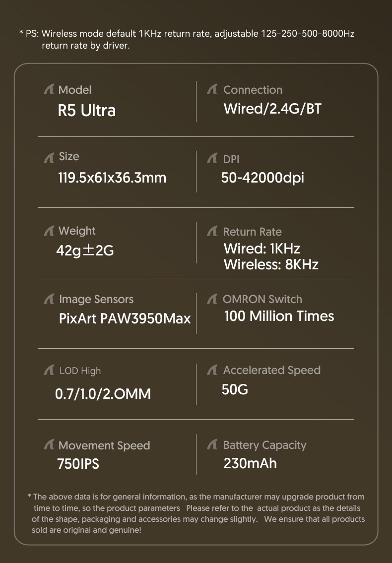This screenshot has height=563, width=392.
Task: Click the 230mAh battery value
Action: (x=250, y=464)
